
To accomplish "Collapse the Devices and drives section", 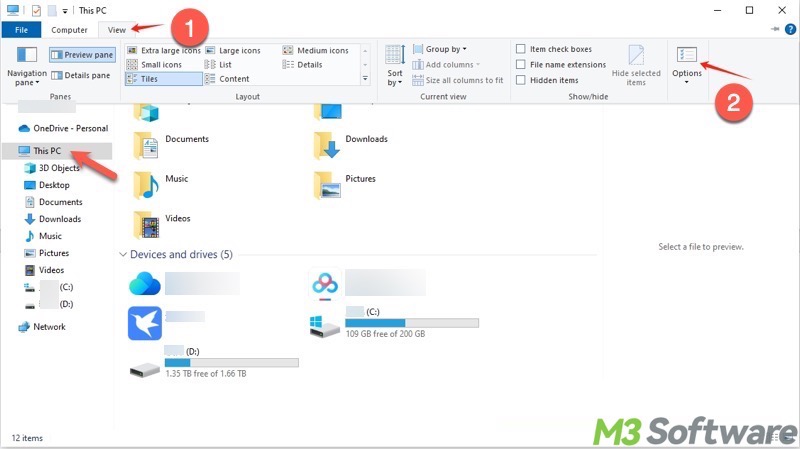I will click(123, 255).
